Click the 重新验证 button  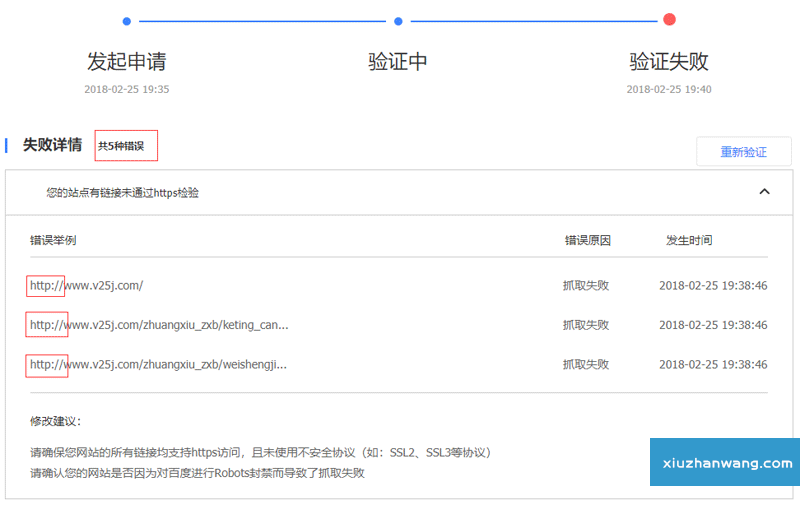click(743, 152)
